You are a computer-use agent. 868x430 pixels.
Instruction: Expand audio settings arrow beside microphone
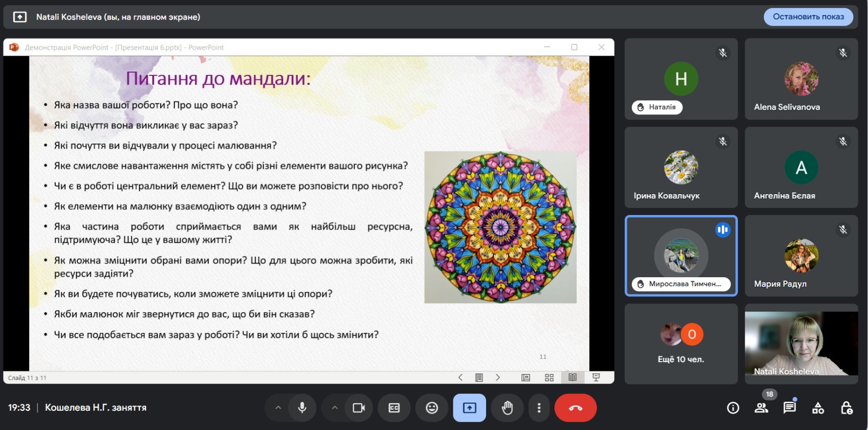click(x=278, y=408)
